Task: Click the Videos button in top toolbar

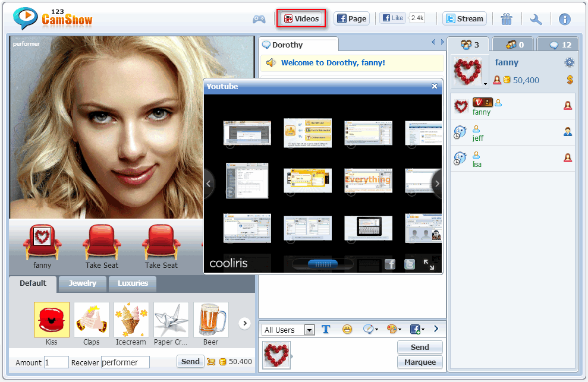Action: click(x=302, y=18)
